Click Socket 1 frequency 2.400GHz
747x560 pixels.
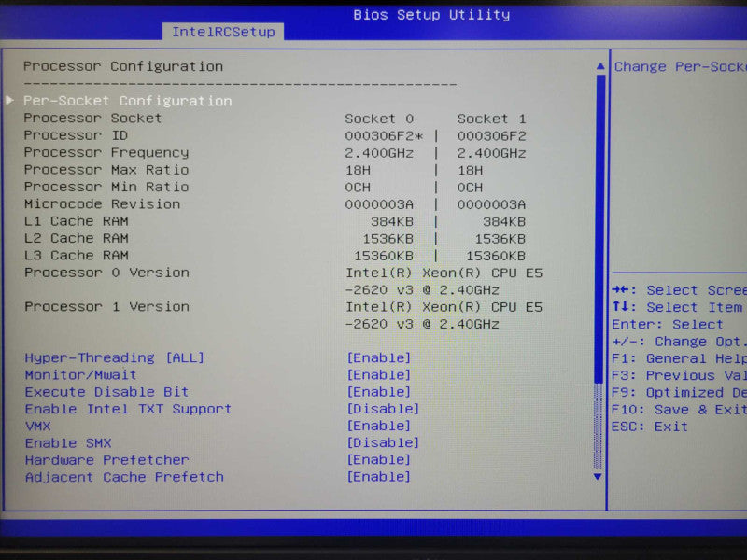coord(492,153)
